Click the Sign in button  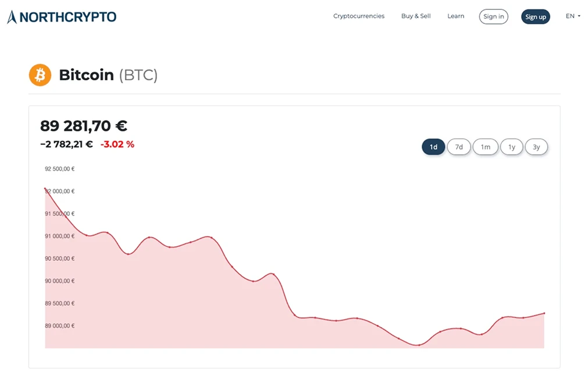[x=493, y=16]
